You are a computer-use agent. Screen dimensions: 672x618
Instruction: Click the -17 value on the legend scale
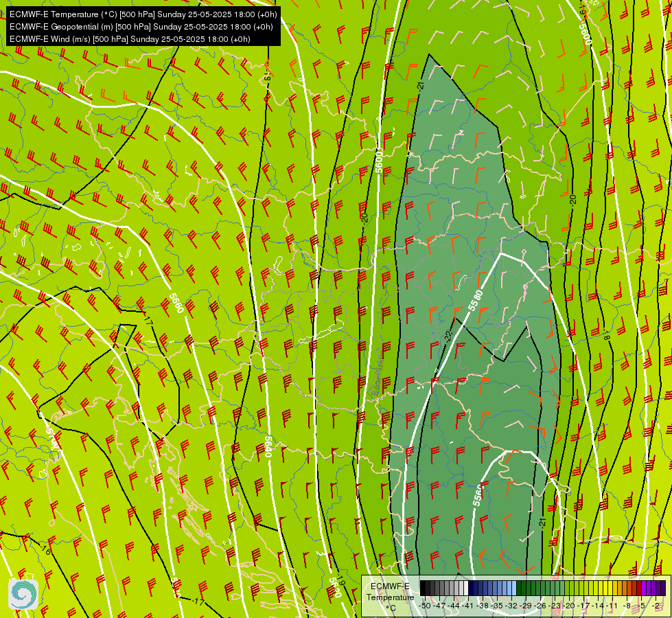(x=583, y=606)
